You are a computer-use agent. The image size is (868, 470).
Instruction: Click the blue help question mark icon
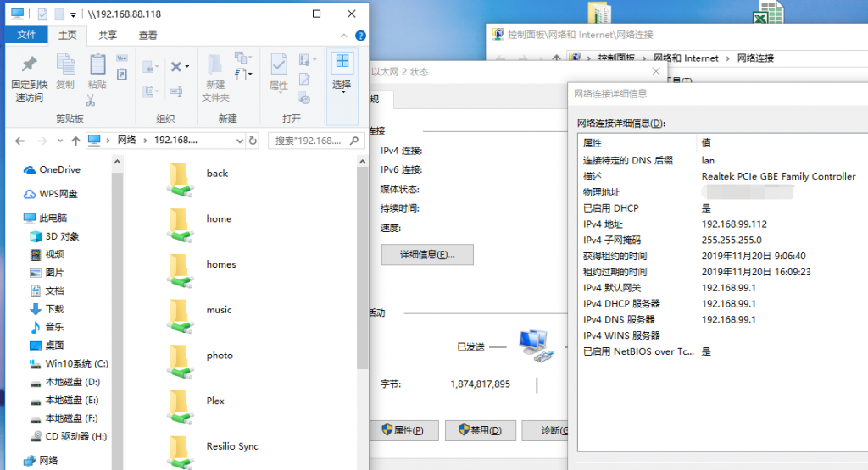[360, 36]
